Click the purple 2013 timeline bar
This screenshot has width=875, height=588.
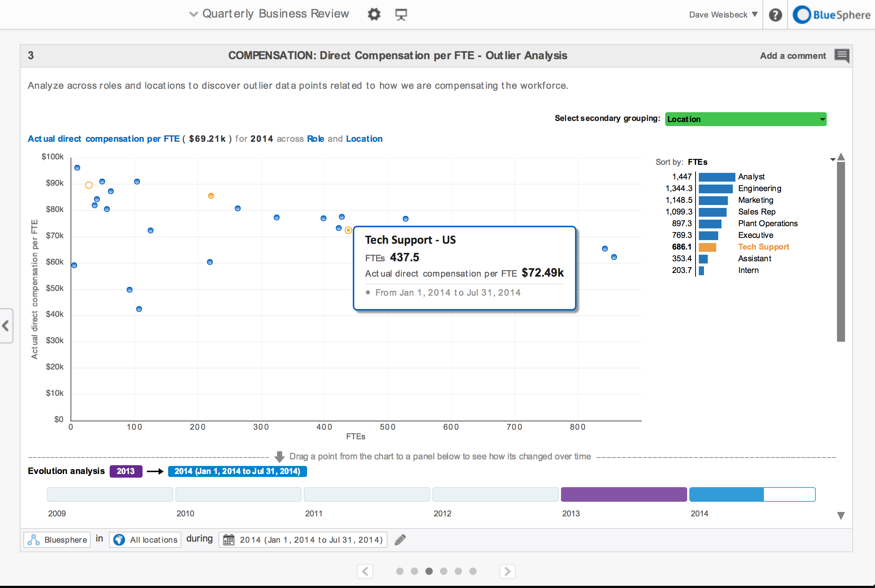click(x=624, y=494)
